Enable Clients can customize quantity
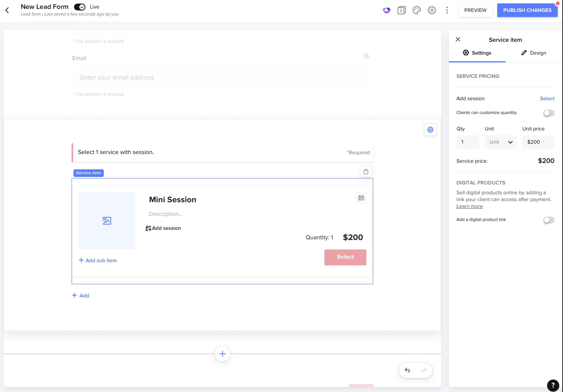The height and width of the screenshot is (392, 563). click(x=548, y=113)
